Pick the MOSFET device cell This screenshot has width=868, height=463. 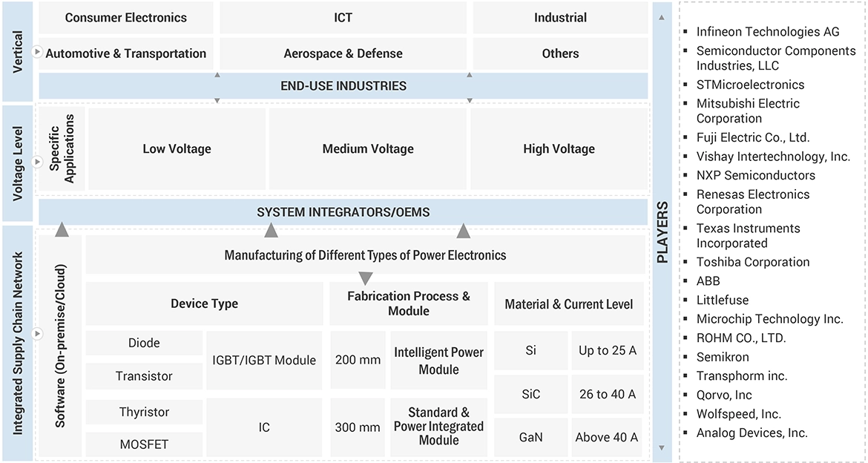[144, 444]
